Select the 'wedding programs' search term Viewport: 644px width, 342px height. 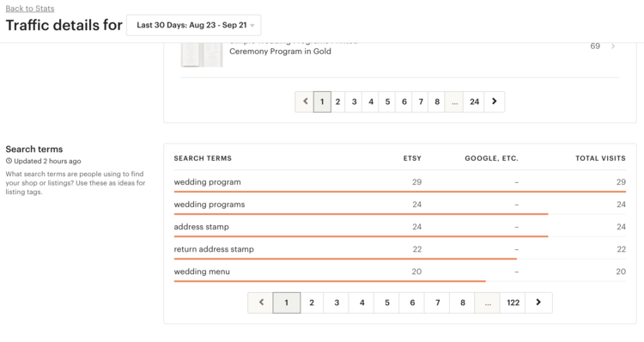(x=210, y=205)
